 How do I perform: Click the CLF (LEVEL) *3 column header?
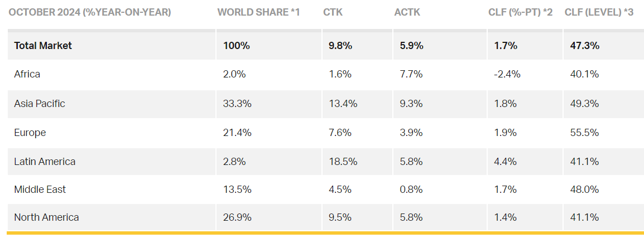click(x=599, y=12)
